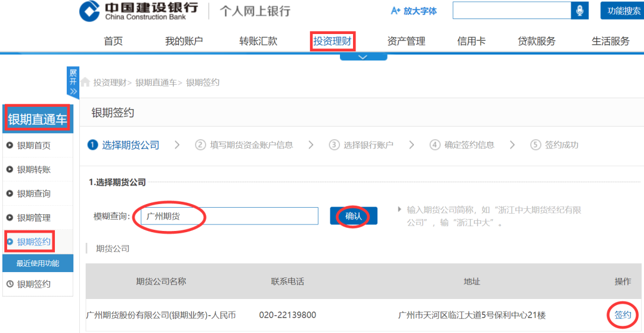Click the 银期直通车 sidebar header

37,119
